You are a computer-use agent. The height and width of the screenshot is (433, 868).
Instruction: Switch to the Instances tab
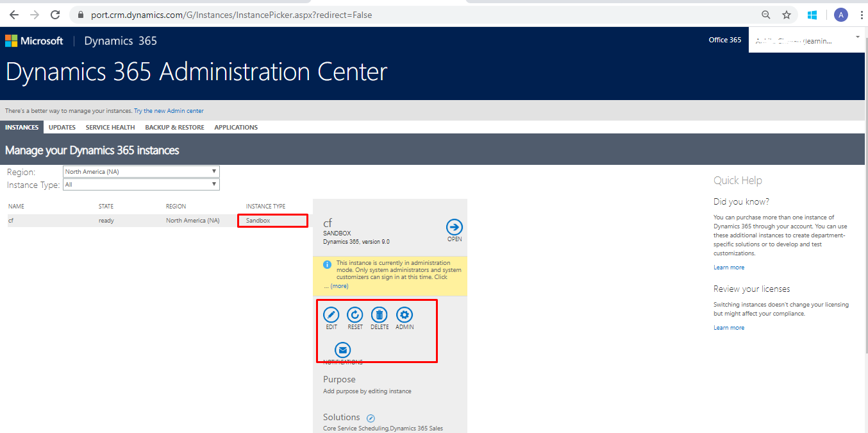pyautogui.click(x=22, y=127)
